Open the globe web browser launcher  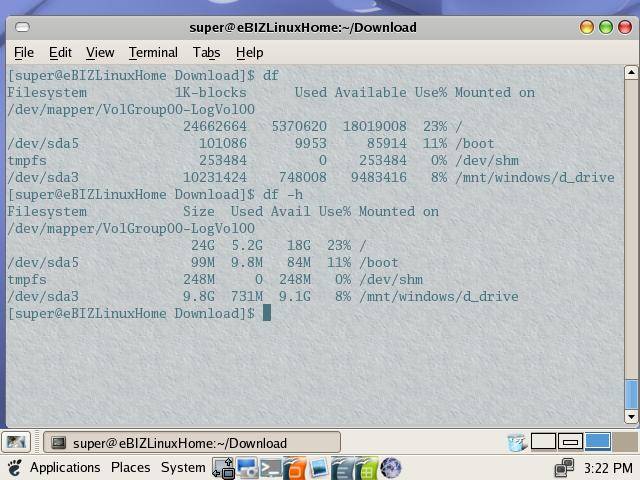tap(391, 468)
